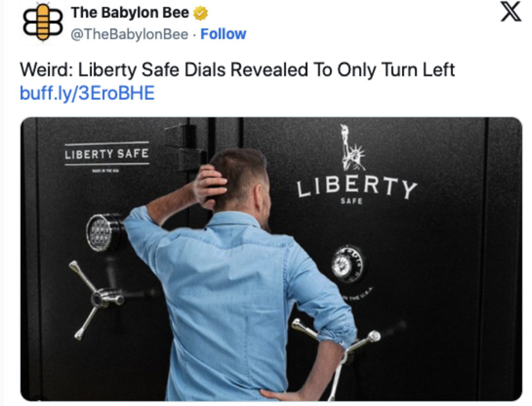532x406 pixels.
Task: Click The Babylon Bee display name
Action: [x=131, y=13]
